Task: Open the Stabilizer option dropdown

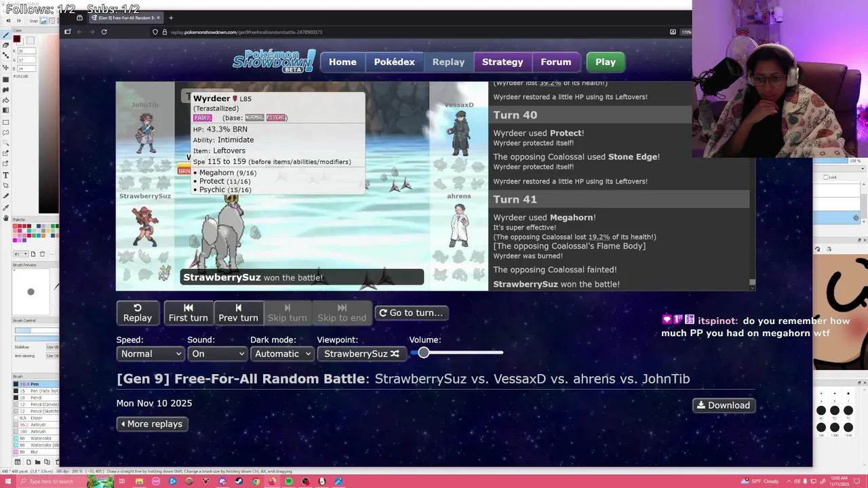Action: [x=52, y=347]
